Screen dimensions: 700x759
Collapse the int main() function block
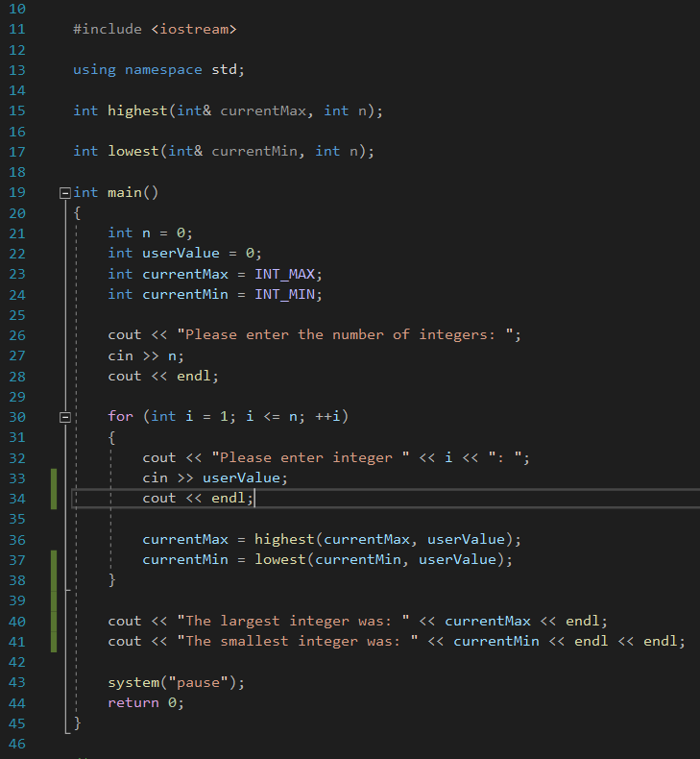click(65, 193)
